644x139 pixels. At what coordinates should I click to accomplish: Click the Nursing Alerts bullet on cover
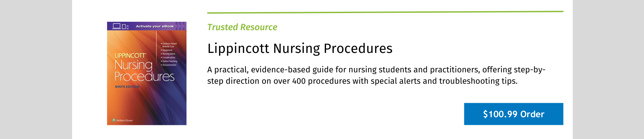click(168, 54)
